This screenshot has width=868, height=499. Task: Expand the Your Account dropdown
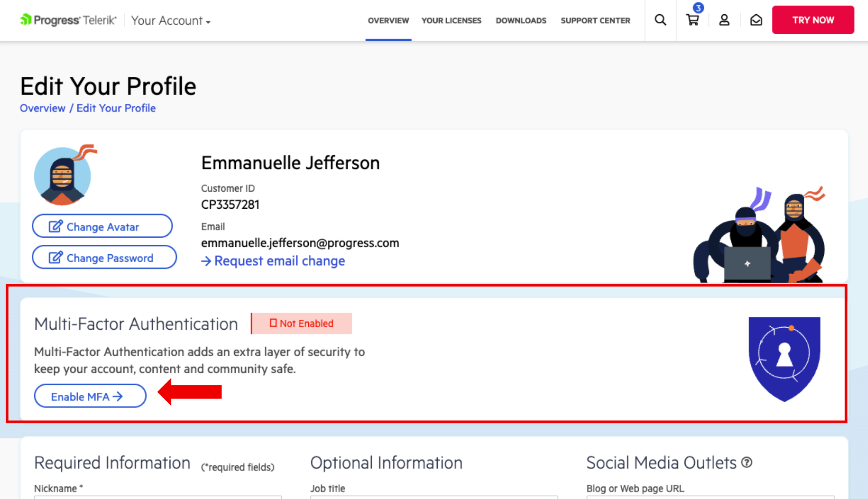171,20
